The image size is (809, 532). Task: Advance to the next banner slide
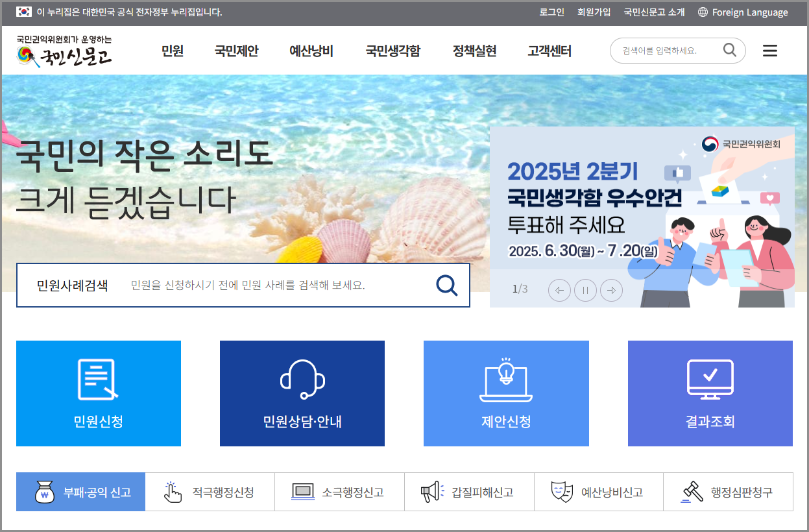tap(611, 290)
